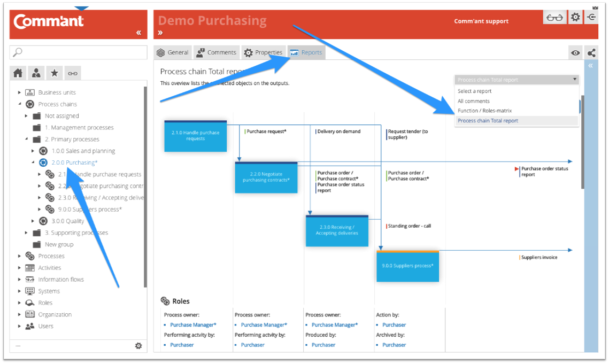Click 2.3.0 Receiving / Accepting deliveries box
Viewport: 609px width, 364px height.
[337, 230]
